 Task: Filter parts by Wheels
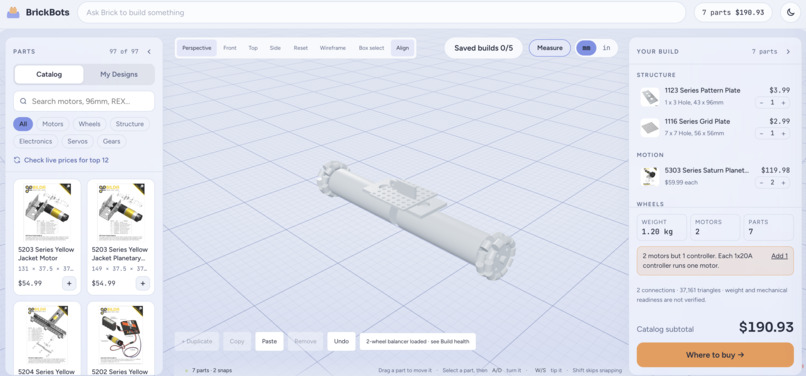coord(89,124)
